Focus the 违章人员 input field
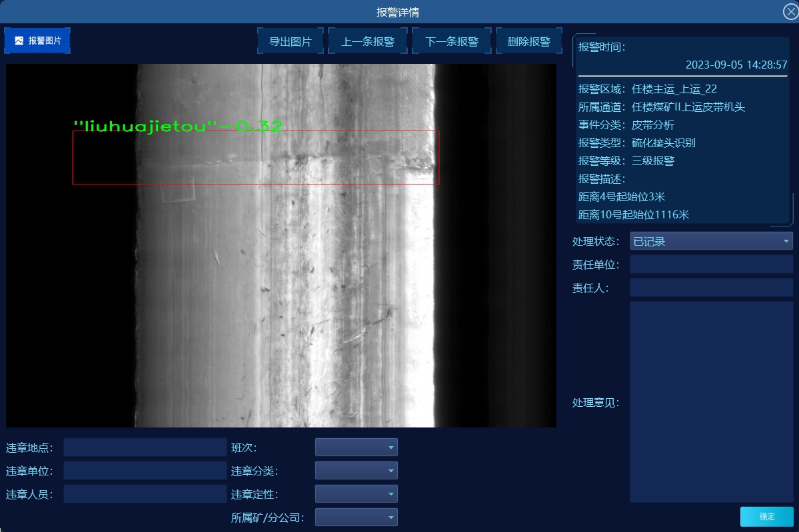The image size is (799, 532). (x=145, y=494)
